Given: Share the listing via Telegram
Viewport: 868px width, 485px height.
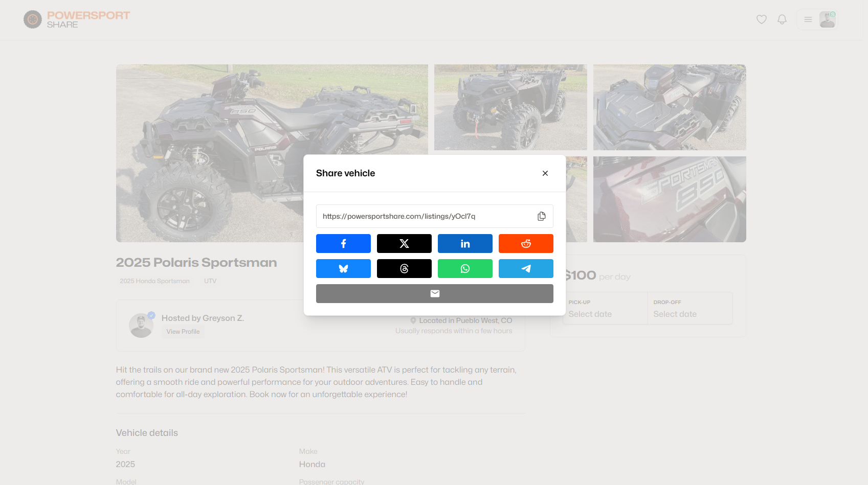Looking at the screenshot, I should coord(526,268).
